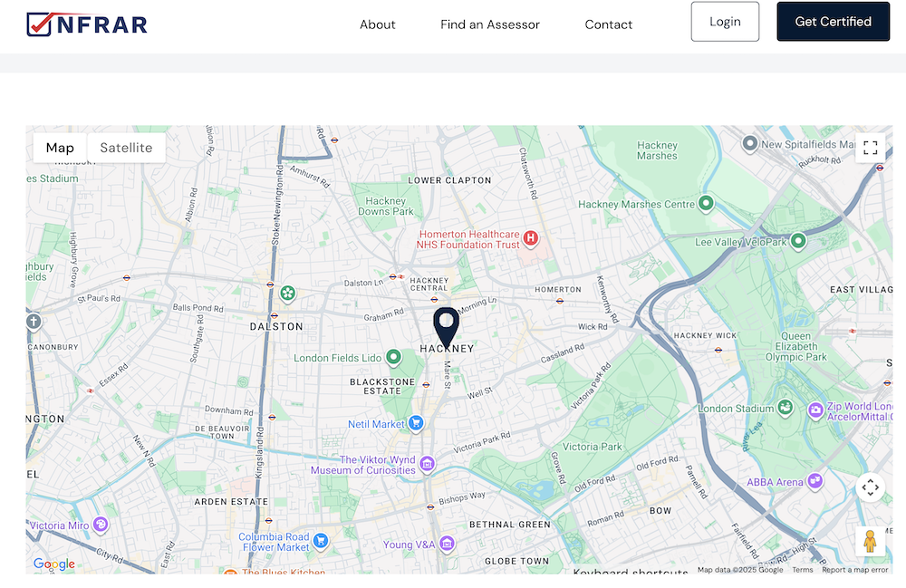Screen dimensions: 906x588
Task: Select the Map view type
Action: point(60,148)
